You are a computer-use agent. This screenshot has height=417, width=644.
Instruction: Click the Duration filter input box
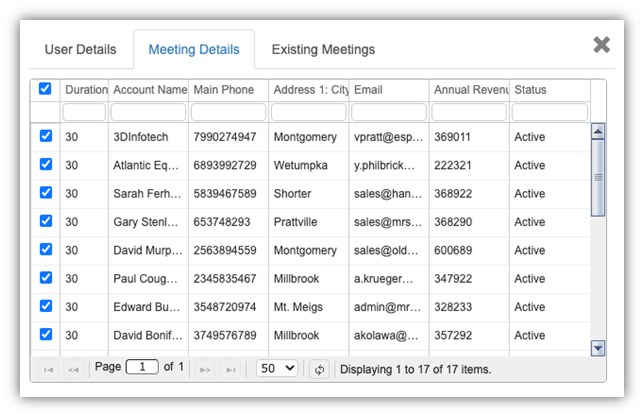pyautogui.click(x=84, y=112)
